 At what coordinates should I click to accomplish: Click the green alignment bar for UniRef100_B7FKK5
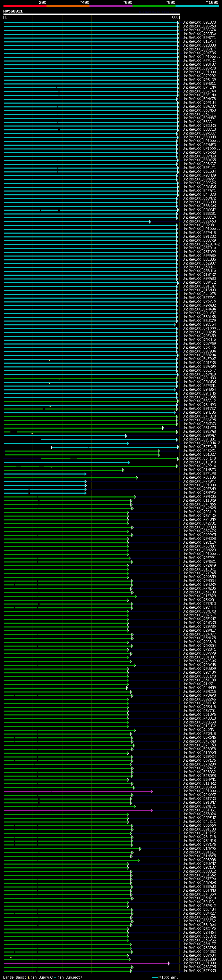[x=68, y=971]
